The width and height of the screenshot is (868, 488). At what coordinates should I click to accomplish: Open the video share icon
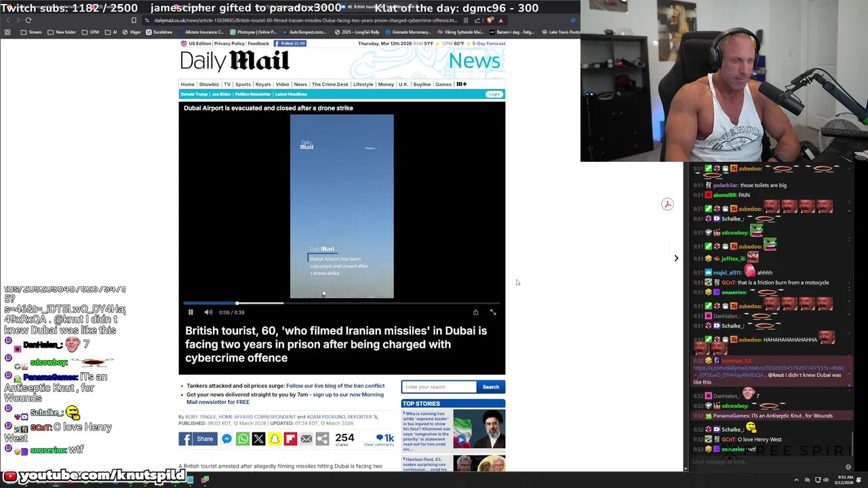[475, 312]
